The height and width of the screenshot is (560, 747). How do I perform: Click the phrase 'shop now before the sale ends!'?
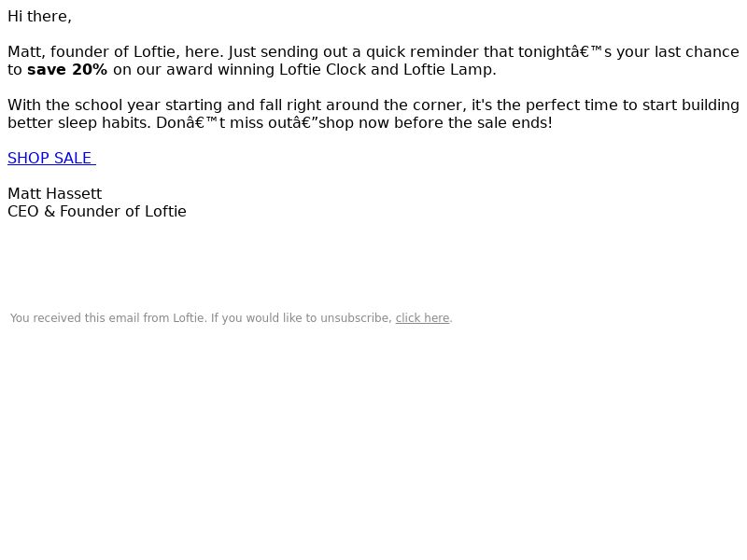tap(435, 123)
